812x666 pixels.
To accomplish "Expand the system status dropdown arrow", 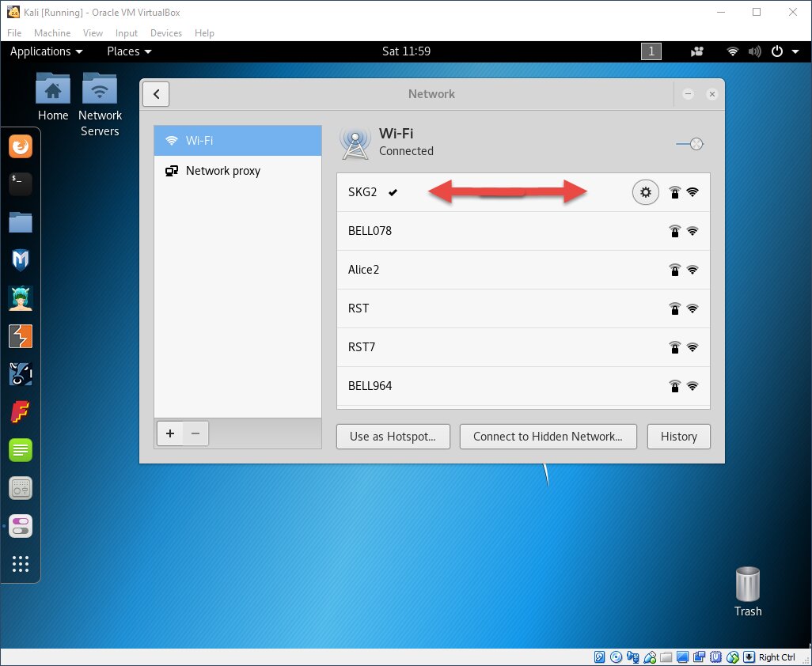I will [795, 51].
